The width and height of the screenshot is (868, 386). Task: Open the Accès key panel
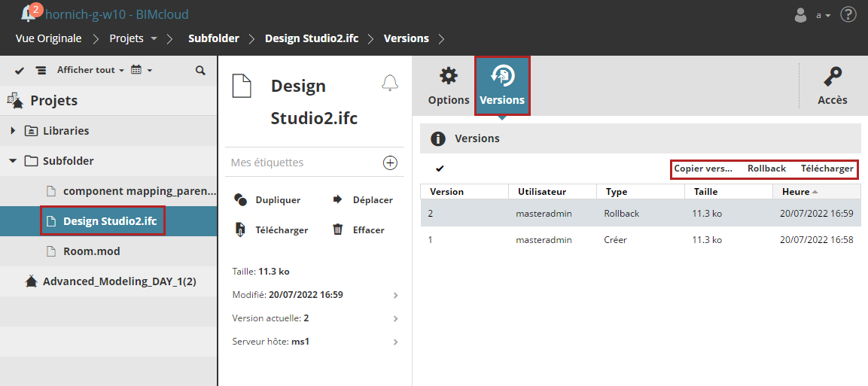tap(832, 87)
